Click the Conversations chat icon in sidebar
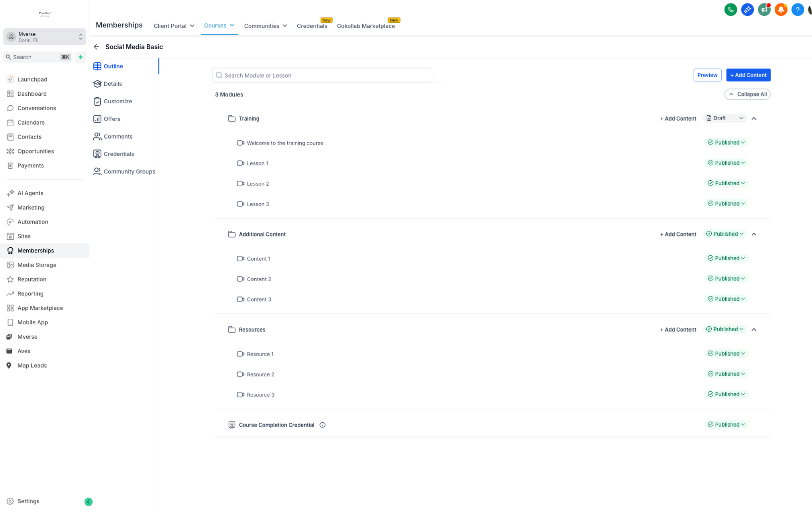Screen dimensions: 812x514 [x=10, y=108]
